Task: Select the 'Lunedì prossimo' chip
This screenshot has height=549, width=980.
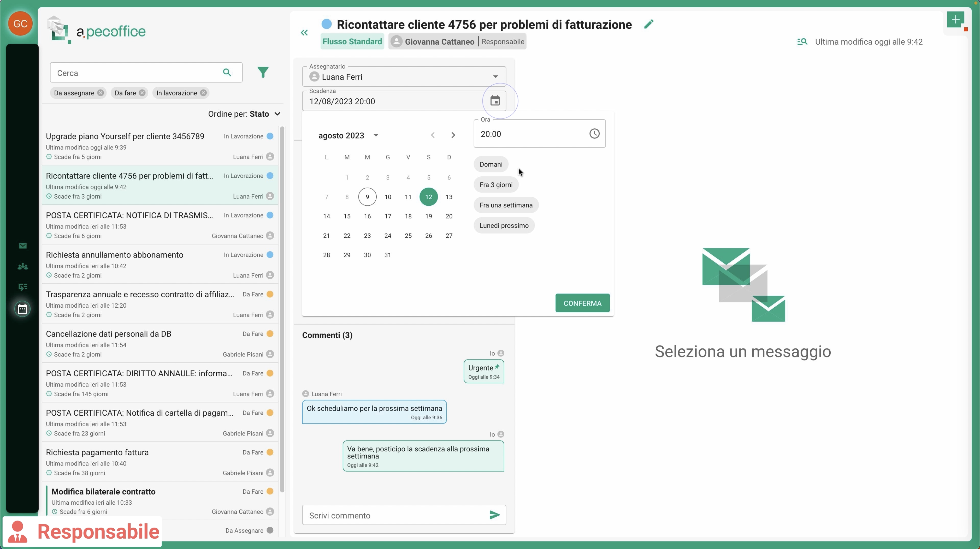Action: pyautogui.click(x=504, y=225)
